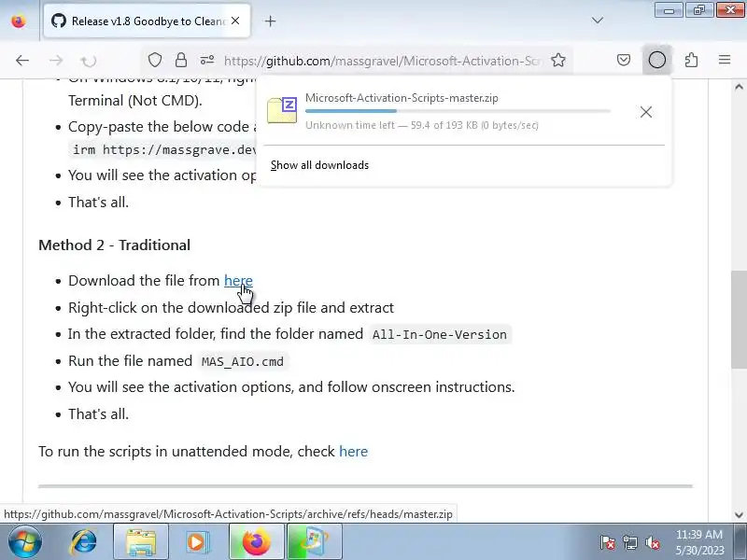Click the scrollbar down arrow
Screen dimensions: 747x560
pos(739,515)
